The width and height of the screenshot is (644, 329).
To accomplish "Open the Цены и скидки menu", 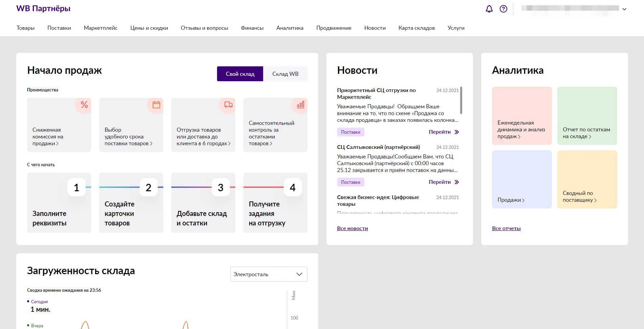I will pos(149,28).
